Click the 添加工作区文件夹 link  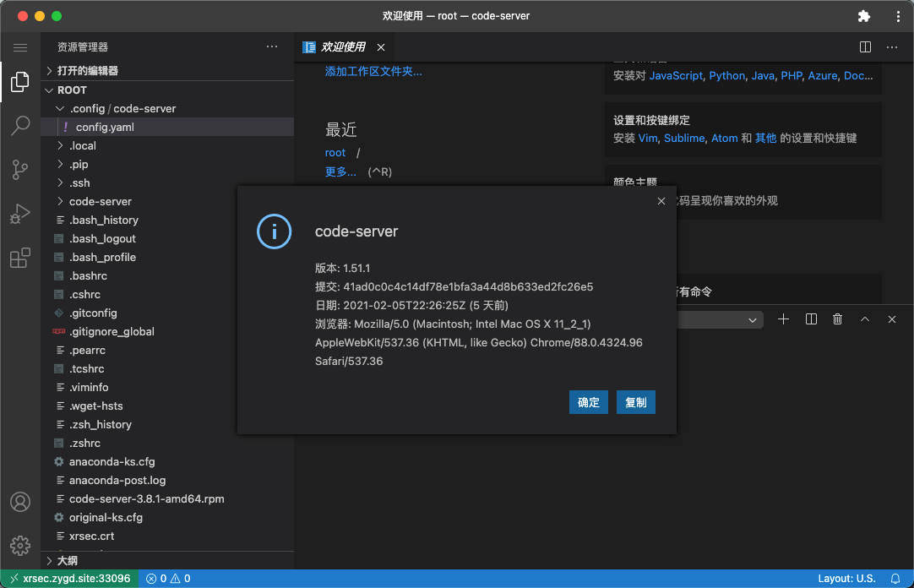373,72
